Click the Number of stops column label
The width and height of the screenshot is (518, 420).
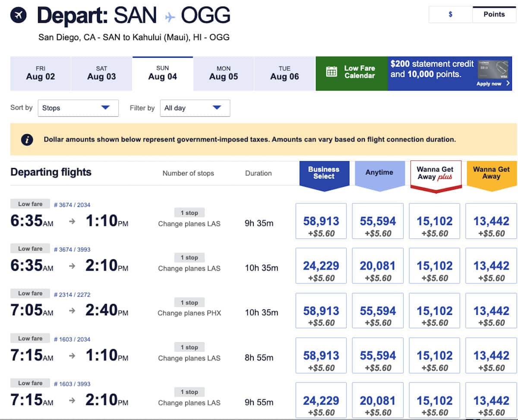pos(188,173)
